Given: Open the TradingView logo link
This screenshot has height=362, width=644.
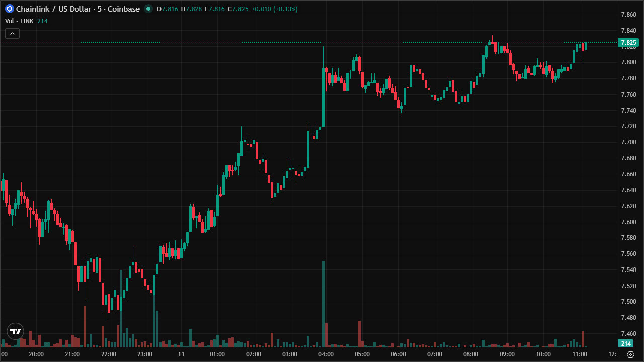Looking at the screenshot, I should click(x=16, y=331).
